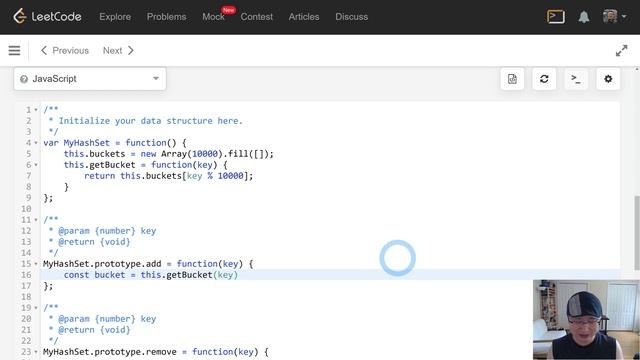
Task: Collapse the remove function at line 23
Action: [36, 352]
